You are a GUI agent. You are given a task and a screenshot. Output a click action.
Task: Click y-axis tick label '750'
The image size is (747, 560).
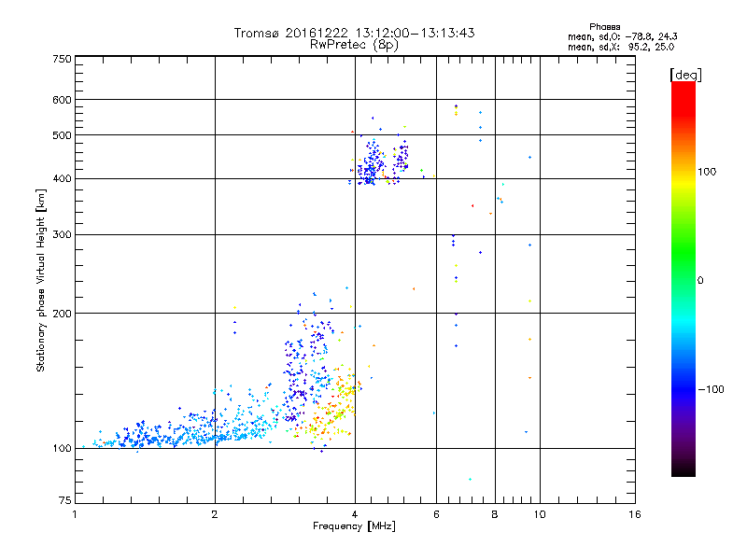(x=62, y=59)
